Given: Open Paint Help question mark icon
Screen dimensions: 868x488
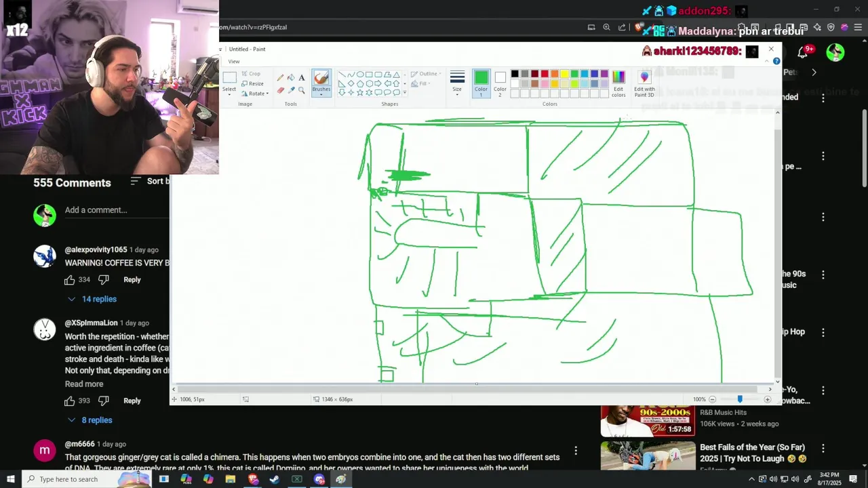Looking at the screenshot, I should (776, 61).
